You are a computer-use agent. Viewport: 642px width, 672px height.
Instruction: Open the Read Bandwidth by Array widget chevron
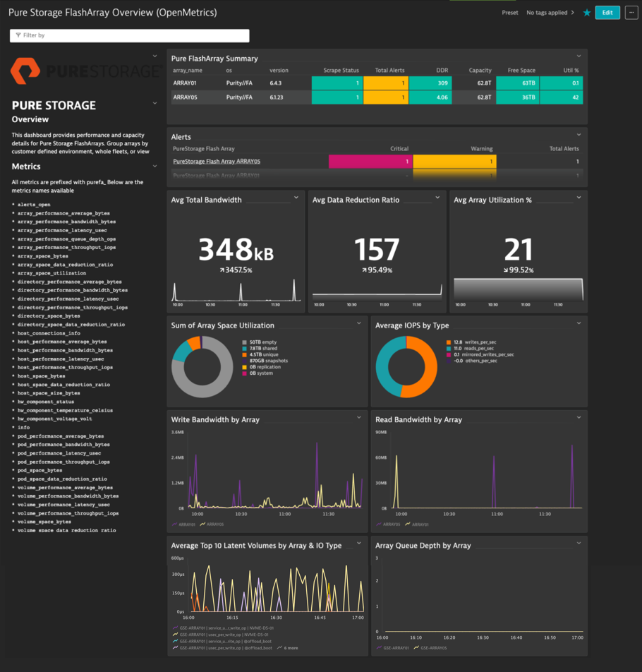(x=579, y=417)
